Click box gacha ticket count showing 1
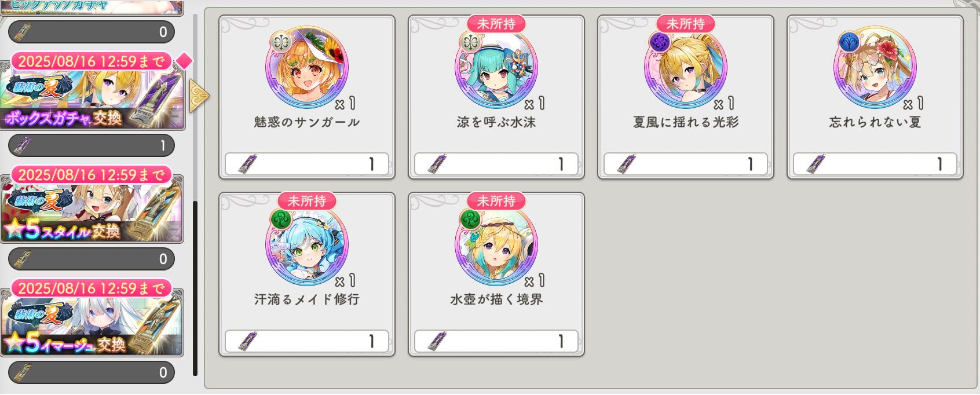980x395 pixels. click(x=92, y=146)
